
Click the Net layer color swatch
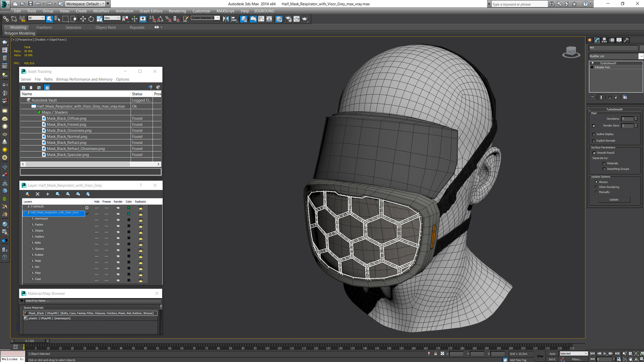(128, 267)
